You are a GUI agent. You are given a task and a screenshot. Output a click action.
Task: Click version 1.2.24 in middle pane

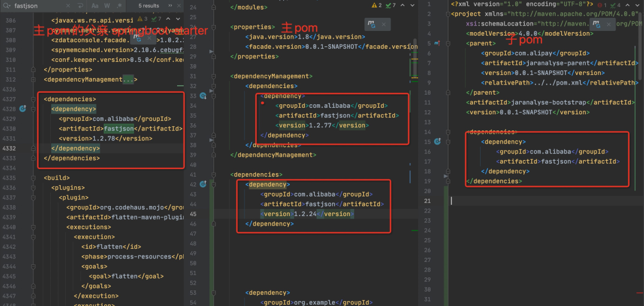[306, 214]
